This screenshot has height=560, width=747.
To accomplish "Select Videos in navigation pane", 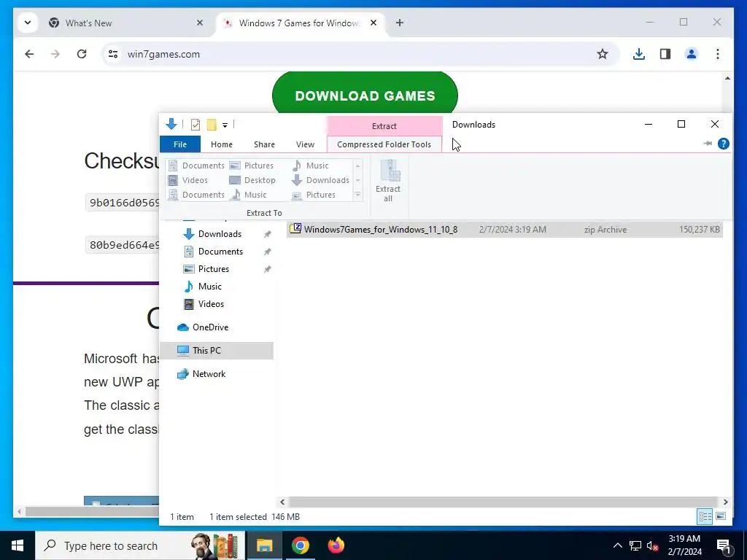I will 211,304.
